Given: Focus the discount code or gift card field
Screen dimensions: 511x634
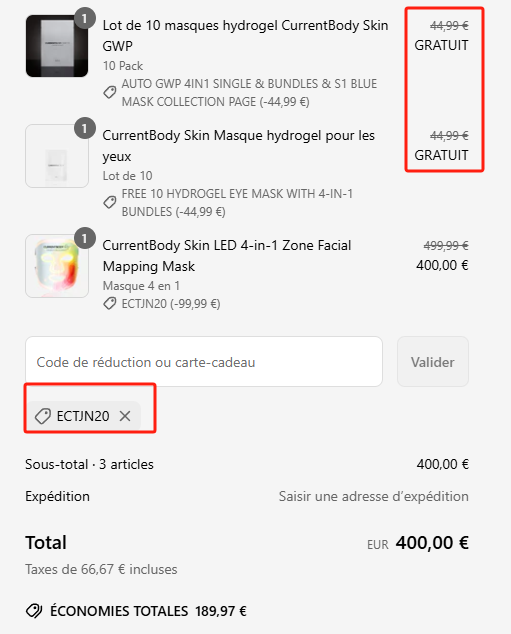Looking at the screenshot, I should (204, 361).
